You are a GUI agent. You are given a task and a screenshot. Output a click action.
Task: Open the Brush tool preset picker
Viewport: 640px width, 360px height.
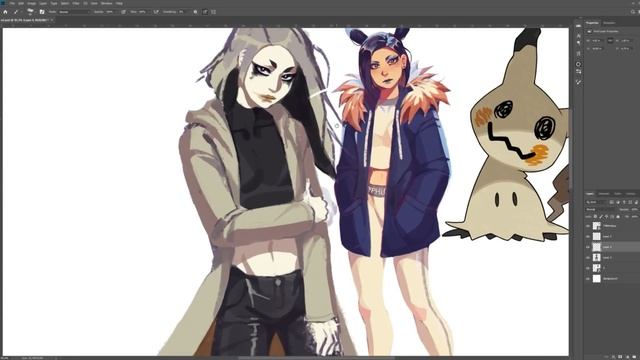pyautogui.click(x=17, y=12)
